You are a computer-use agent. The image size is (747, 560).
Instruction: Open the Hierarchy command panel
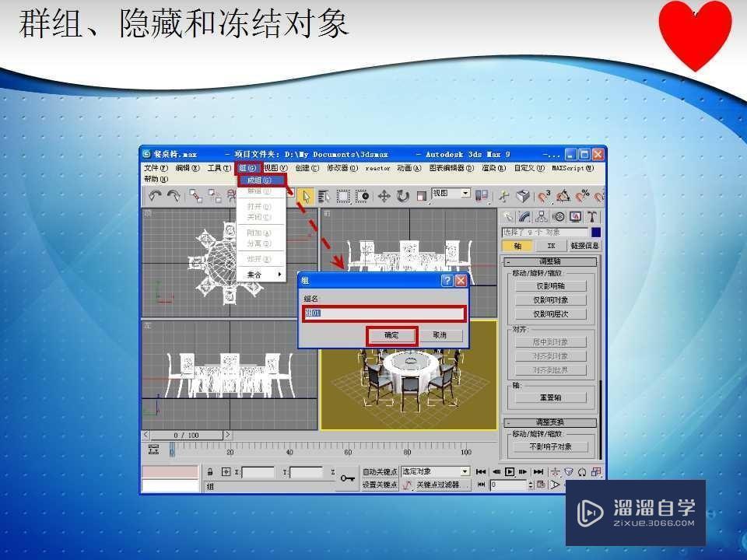541,215
